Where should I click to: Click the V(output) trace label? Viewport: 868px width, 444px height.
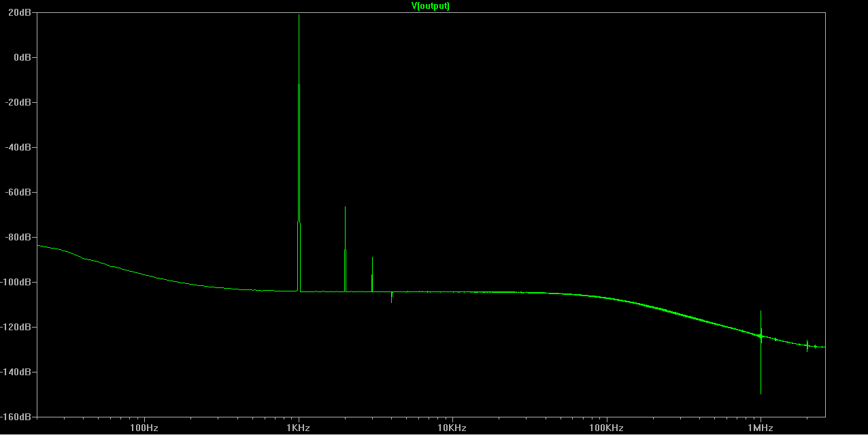pos(430,6)
